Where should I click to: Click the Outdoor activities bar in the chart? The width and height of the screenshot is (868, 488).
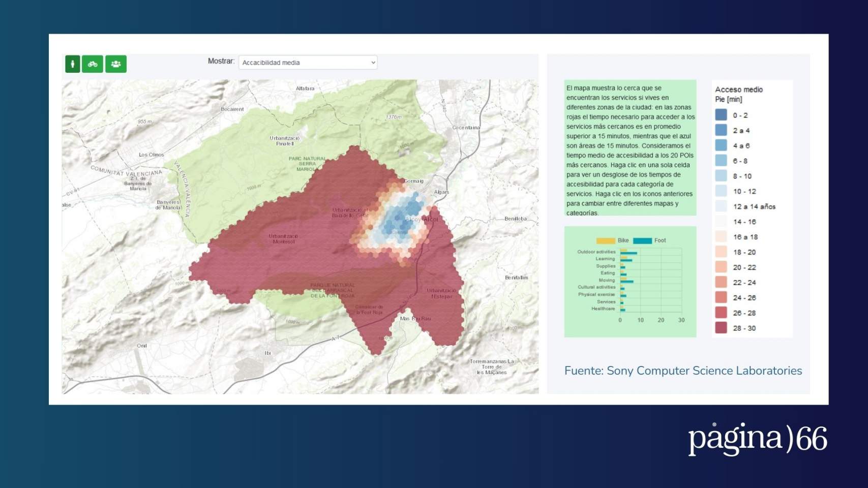coord(628,252)
